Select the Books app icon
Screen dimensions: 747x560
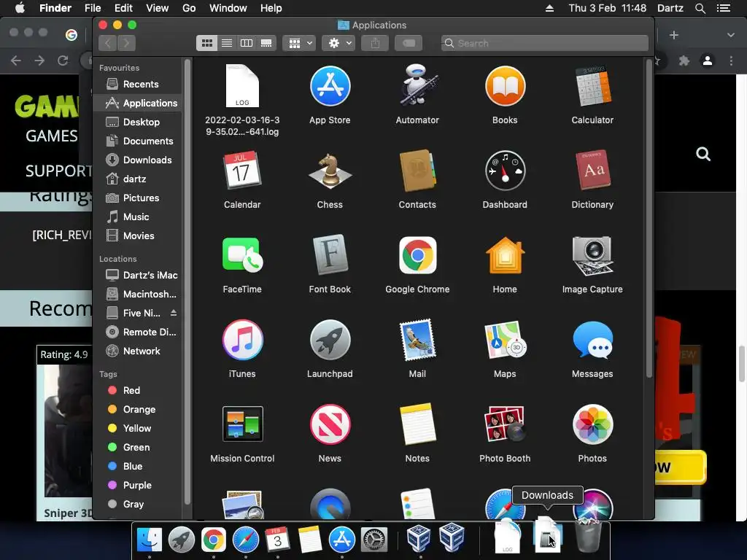505,87
